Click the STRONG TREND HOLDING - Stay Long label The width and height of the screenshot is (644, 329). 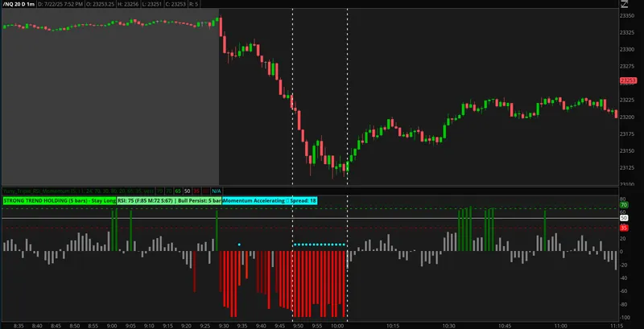[59, 200]
